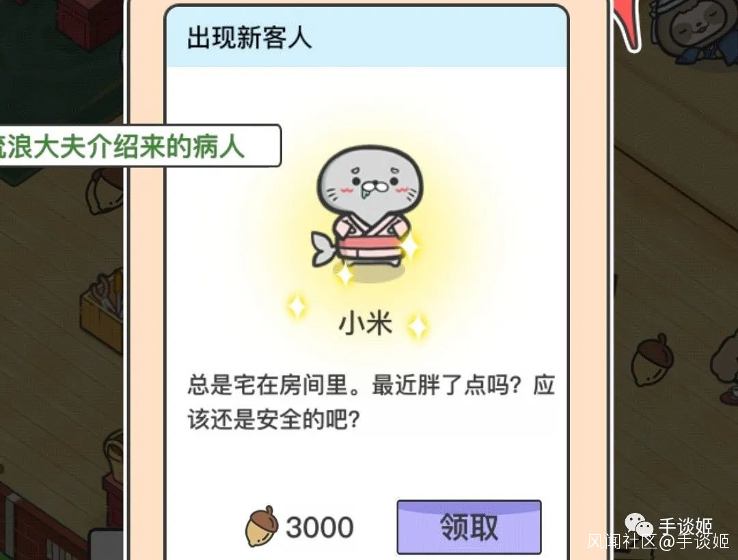The height and width of the screenshot is (560, 738).
Task: Tap the seal's pink kimono outfit
Action: pyautogui.click(x=371, y=239)
